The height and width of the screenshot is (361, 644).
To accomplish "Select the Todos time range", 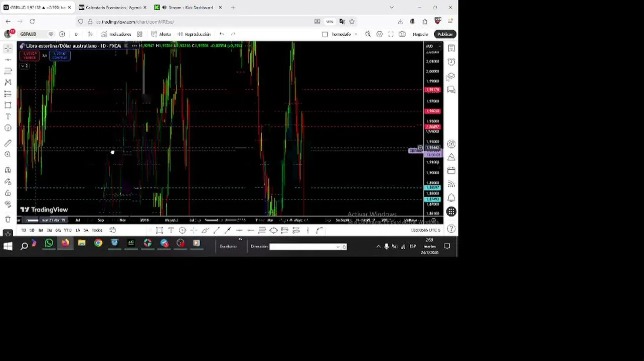I will [97, 230].
